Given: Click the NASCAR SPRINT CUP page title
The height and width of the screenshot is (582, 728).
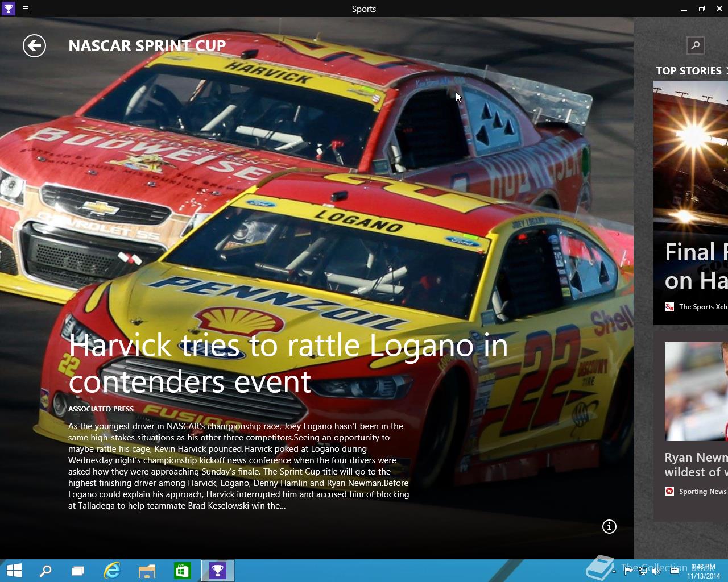Looking at the screenshot, I should tap(147, 46).
